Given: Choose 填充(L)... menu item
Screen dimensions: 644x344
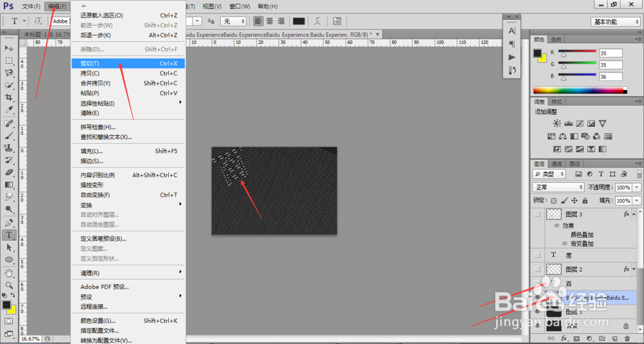Looking at the screenshot, I should [x=128, y=151].
